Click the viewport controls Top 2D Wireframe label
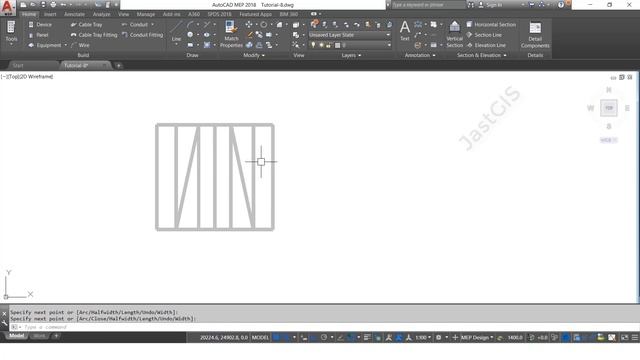Image resolution: width=640 pixels, height=360 pixels. tap(27, 76)
